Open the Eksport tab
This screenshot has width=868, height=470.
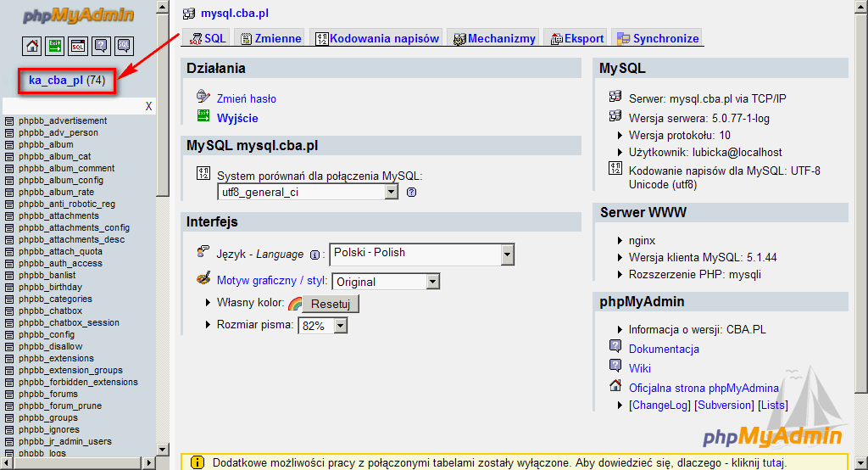click(x=576, y=38)
